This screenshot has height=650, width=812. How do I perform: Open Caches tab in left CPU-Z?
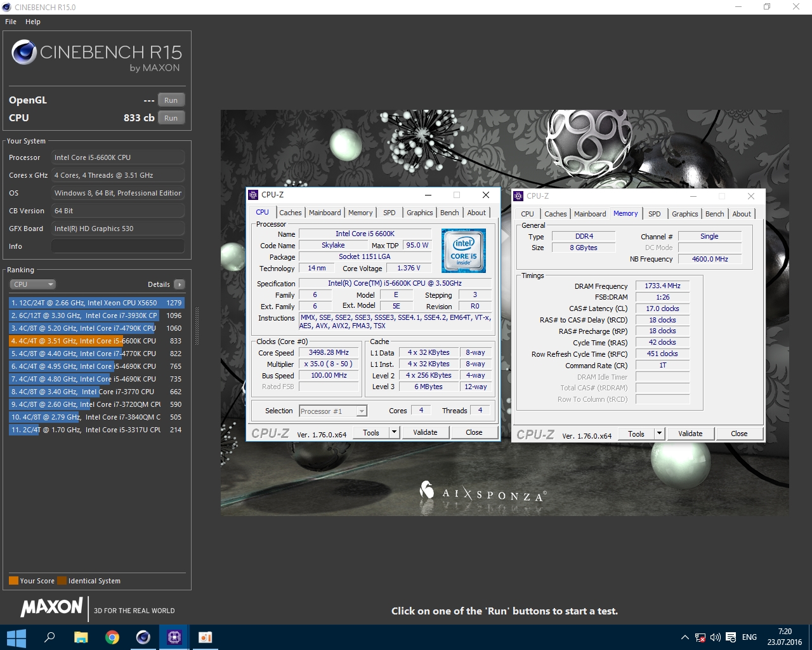click(x=291, y=213)
